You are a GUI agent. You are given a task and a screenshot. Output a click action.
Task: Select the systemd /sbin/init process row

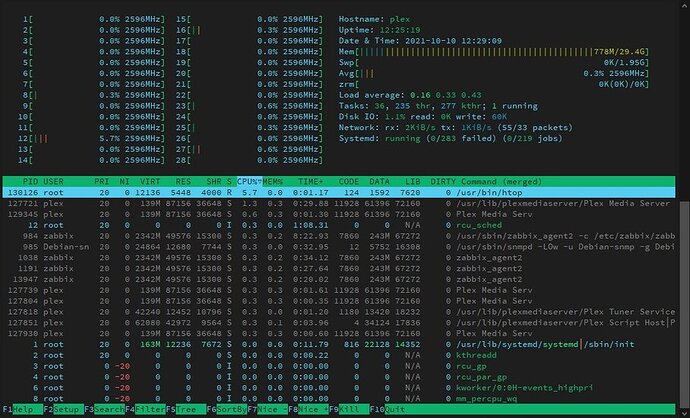pos(339,345)
